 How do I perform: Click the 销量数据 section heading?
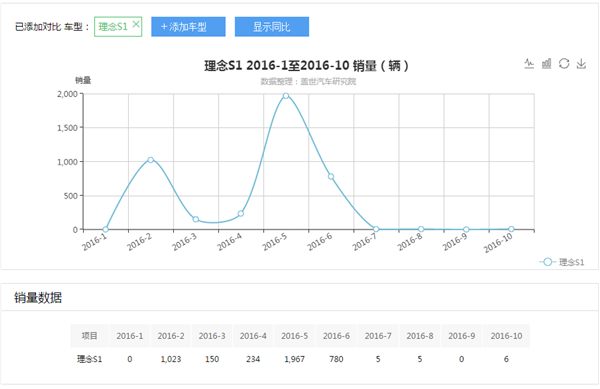38,298
